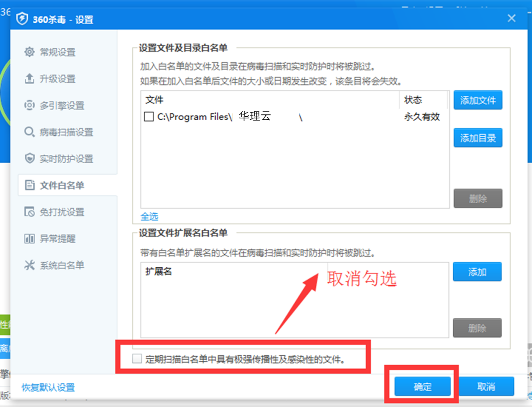Click the 360 shield logo icon
The height and width of the screenshot is (407, 532).
pos(22,19)
